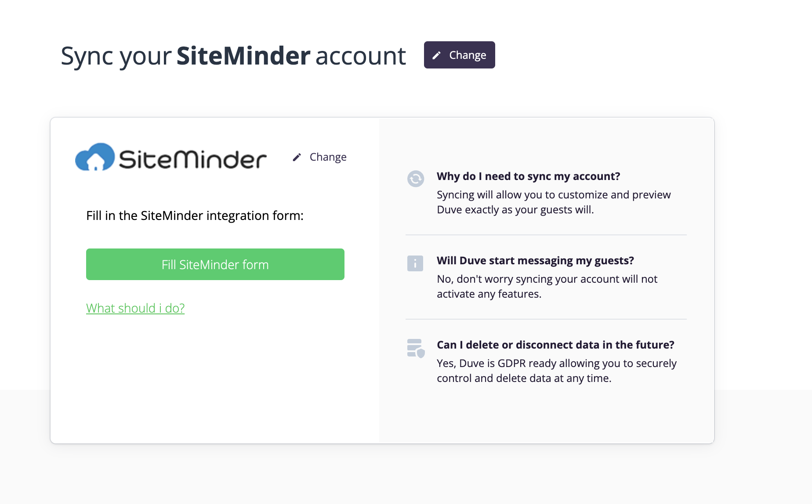Click the Can I delete or disconnect data heading
812x504 pixels.
pyautogui.click(x=555, y=345)
